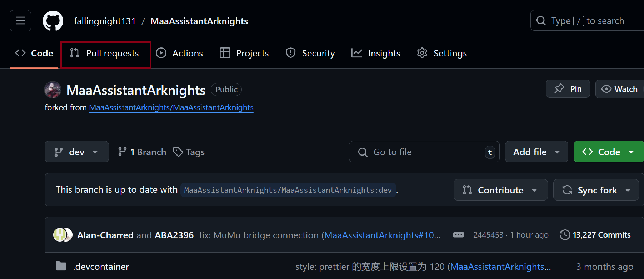Open the Security tab

[310, 53]
